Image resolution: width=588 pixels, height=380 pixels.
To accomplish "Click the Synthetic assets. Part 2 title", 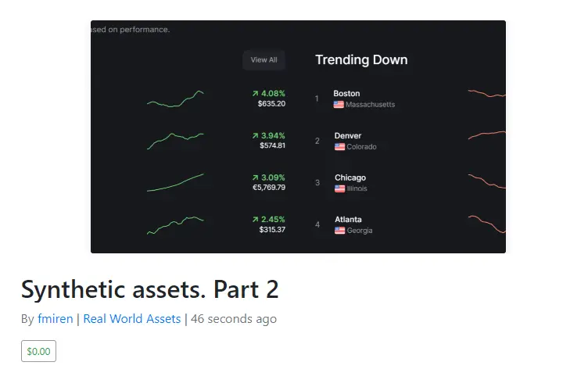I will [150, 289].
